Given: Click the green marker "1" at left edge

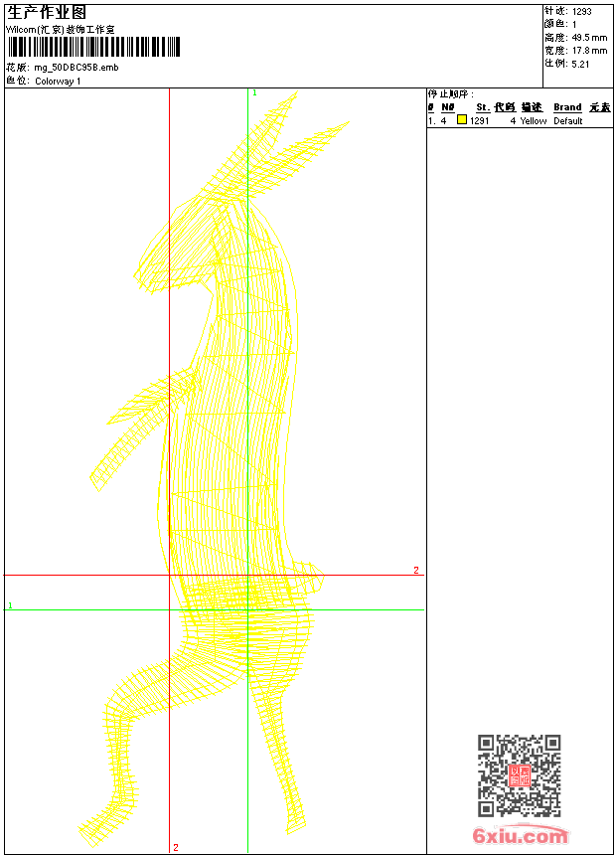Looking at the screenshot, I should (10, 604).
